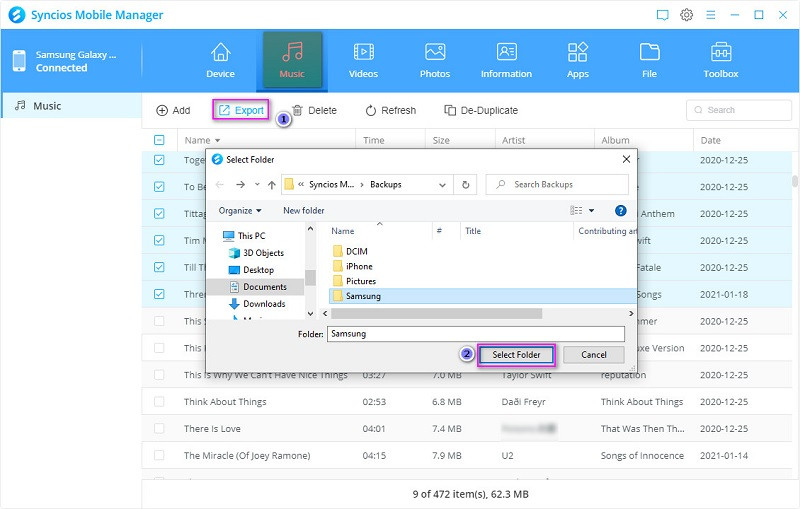Click the refresh icon beside address bar

click(x=465, y=185)
